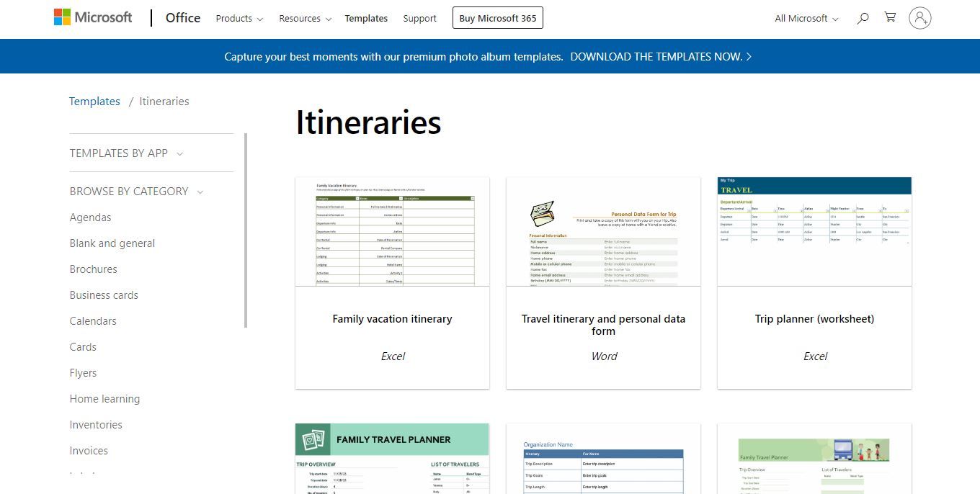Open the Trip planner worksheet thumbnail
The height and width of the screenshot is (494, 980).
[815, 232]
